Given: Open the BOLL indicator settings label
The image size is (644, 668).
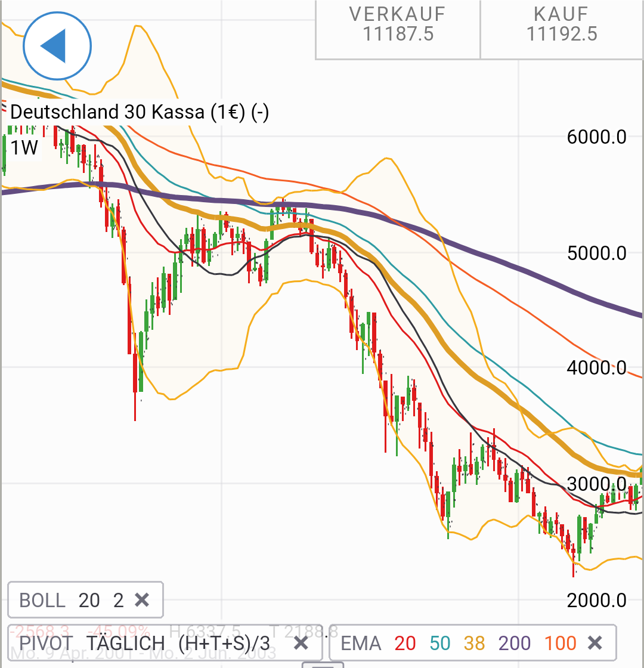Looking at the screenshot, I should pyautogui.click(x=42, y=599).
